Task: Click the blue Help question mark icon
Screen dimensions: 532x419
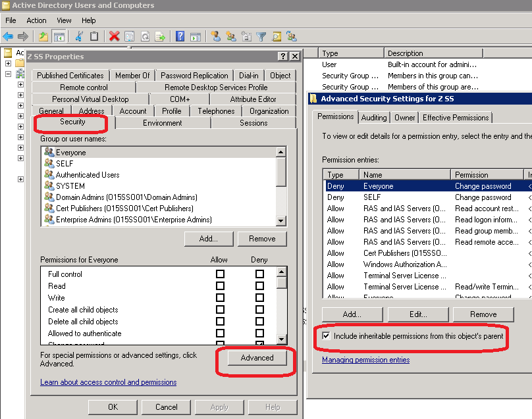Action: tap(180, 36)
